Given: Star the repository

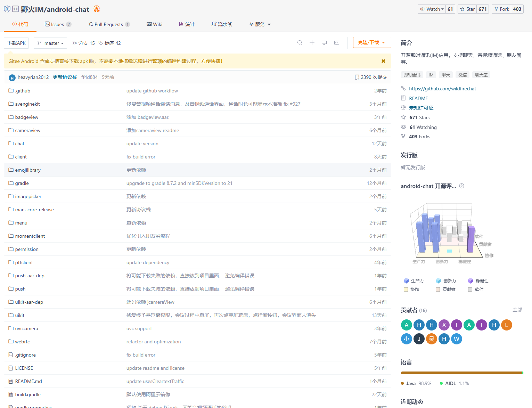Looking at the screenshot, I should point(467,9).
